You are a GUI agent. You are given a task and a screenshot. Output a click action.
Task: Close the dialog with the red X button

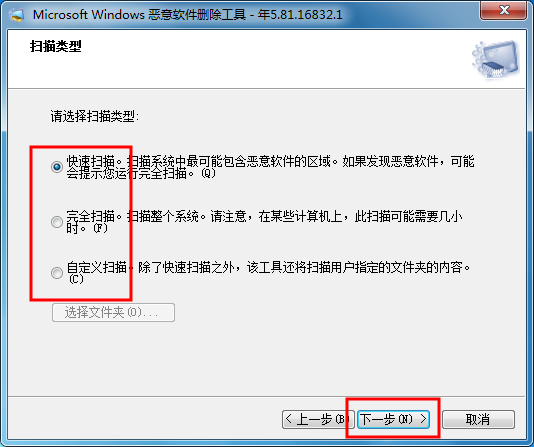(504, 10)
